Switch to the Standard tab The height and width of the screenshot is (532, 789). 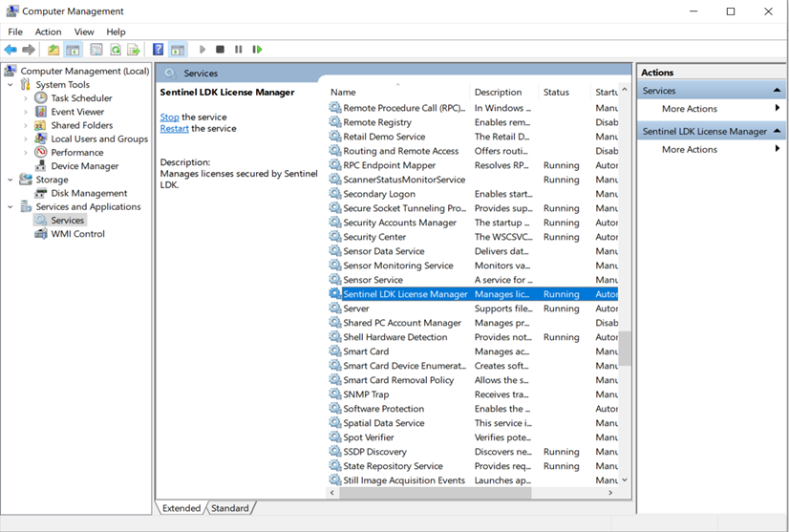pyautogui.click(x=229, y=508)
